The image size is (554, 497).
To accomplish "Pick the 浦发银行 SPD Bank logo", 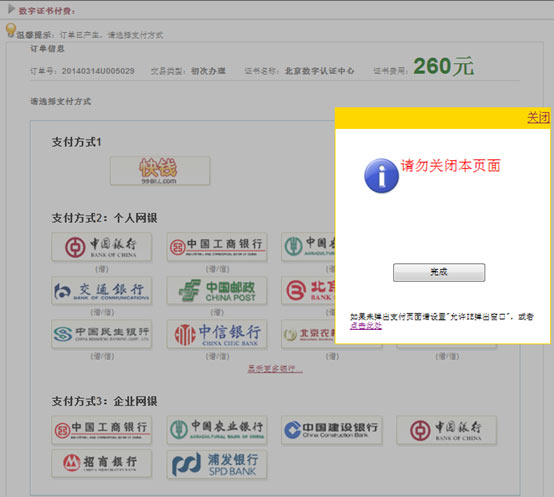I will point(217,464).
